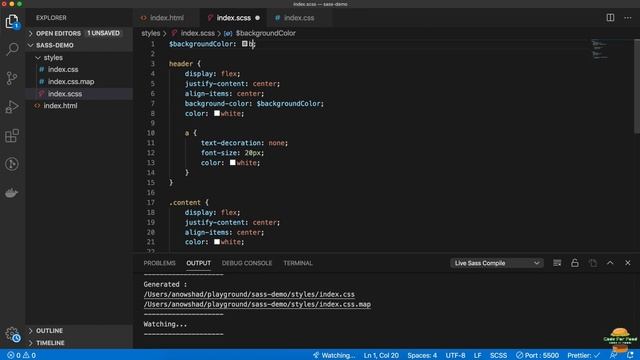This screenshot has height=360, width=640.
Task: Clear the Output panel
Action: (x=557, y=263)
